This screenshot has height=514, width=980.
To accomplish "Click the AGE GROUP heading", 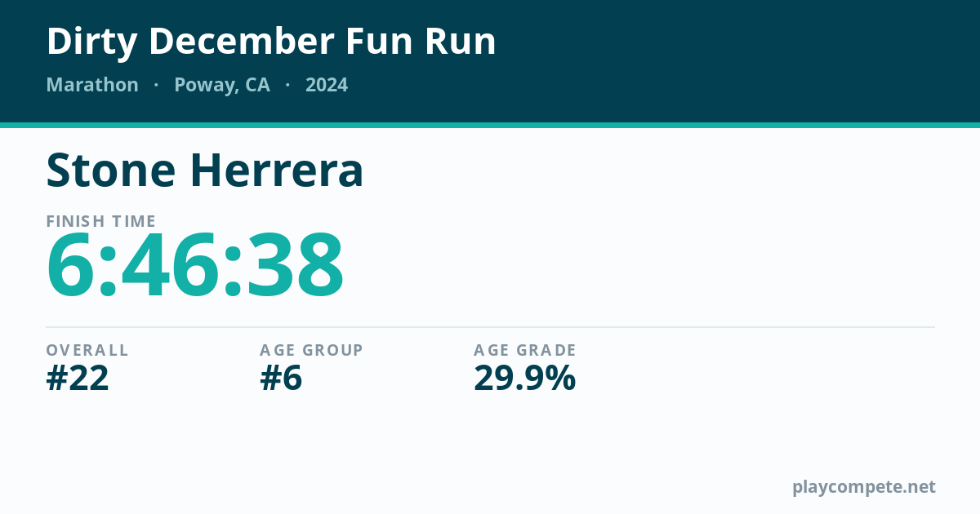I will click(x=311, y=350).
